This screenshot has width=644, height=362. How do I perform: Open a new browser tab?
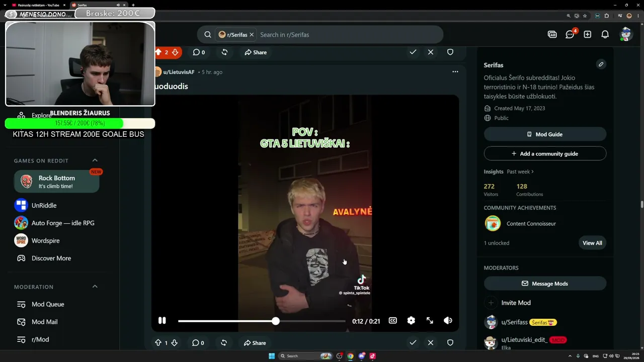[x=133, y=5]
